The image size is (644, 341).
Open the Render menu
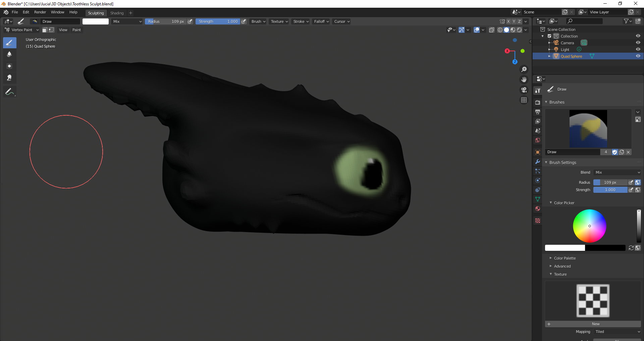[40, 12]
